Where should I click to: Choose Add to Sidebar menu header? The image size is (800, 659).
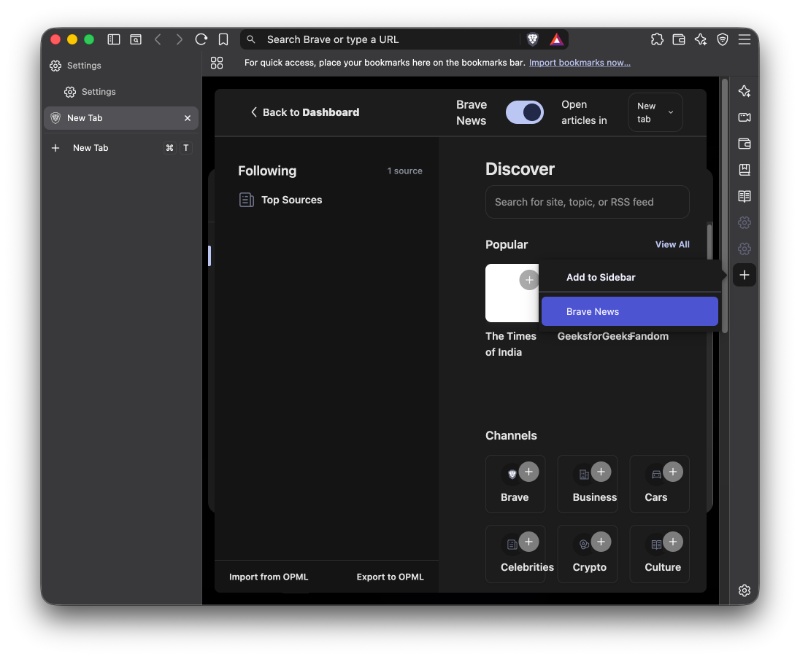[x=601, y=277]
